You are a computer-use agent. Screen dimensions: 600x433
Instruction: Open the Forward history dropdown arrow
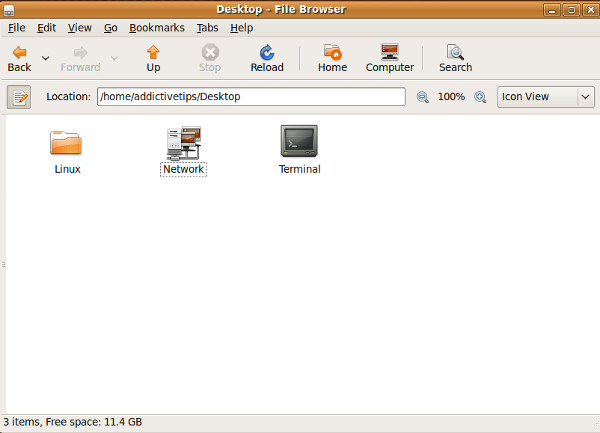[114, 58]
